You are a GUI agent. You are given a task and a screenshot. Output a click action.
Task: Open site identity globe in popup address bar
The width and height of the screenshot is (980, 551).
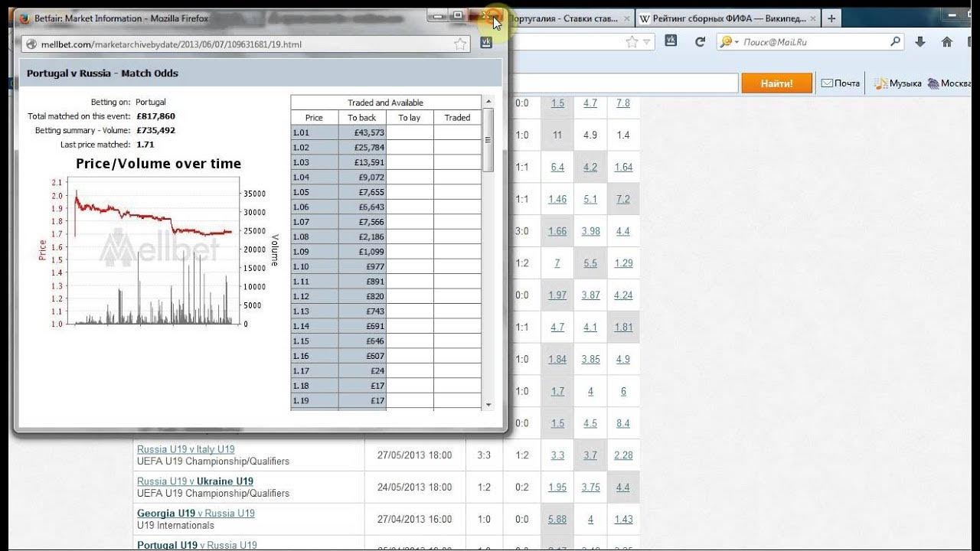tap(31, 44)
